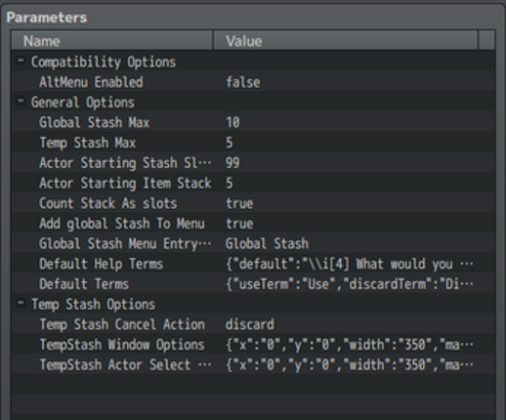This screenshot has height=420, width=506.
Task: Select the Default Terms parameter
Action: tap(84, 284)
